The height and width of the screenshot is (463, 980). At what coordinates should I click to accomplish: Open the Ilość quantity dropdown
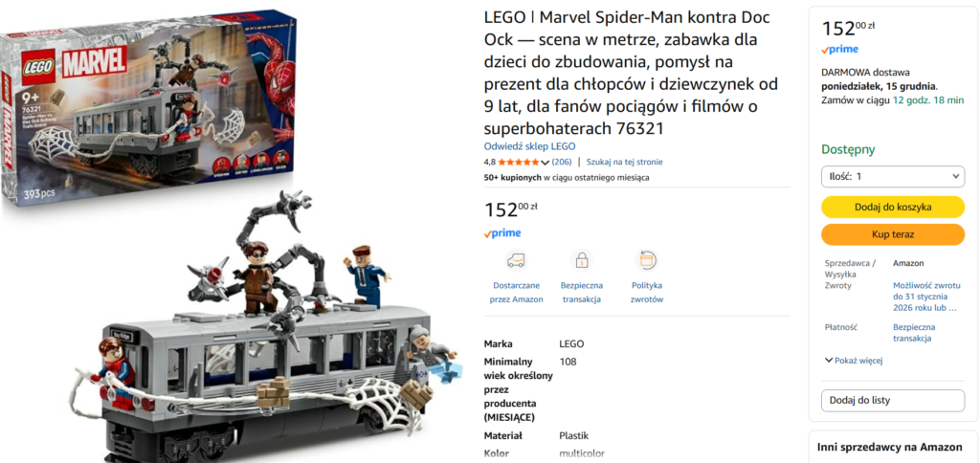[893, 176]
